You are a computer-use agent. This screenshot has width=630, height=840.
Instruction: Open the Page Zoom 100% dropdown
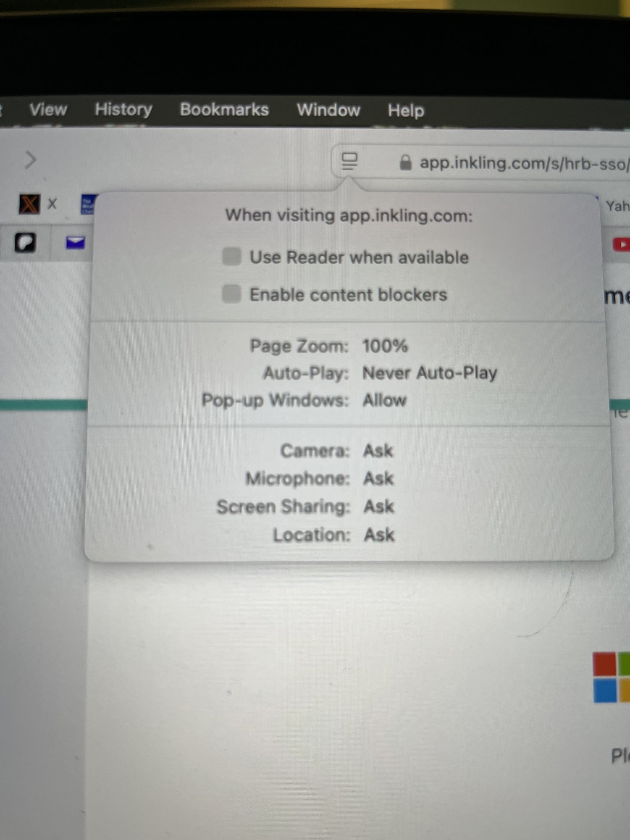tap(385, 346)
